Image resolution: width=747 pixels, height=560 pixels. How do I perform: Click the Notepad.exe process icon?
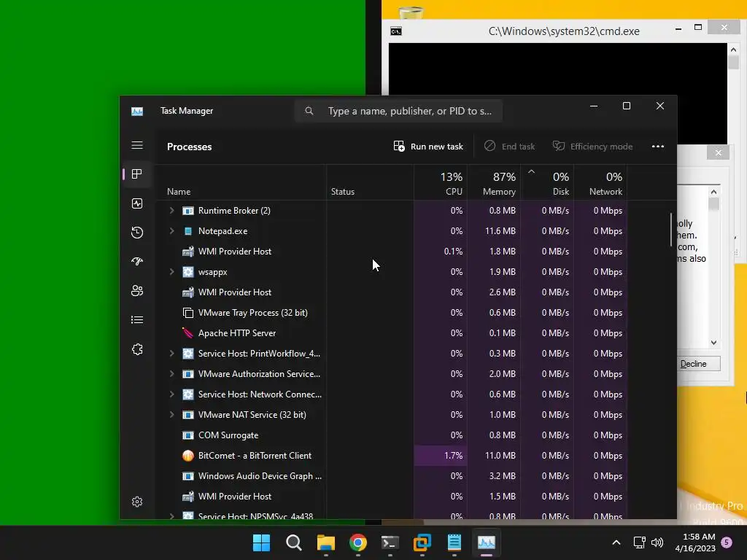click(x=188, y=231)
